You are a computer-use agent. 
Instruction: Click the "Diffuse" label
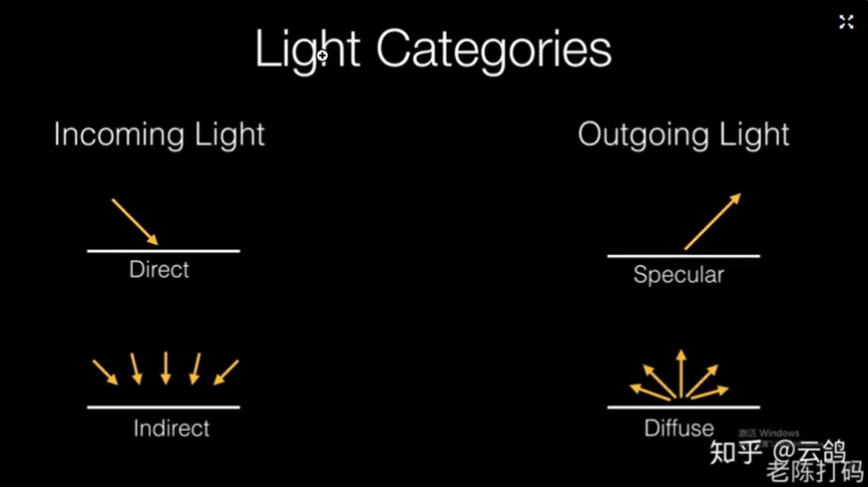tap(679, 427)
